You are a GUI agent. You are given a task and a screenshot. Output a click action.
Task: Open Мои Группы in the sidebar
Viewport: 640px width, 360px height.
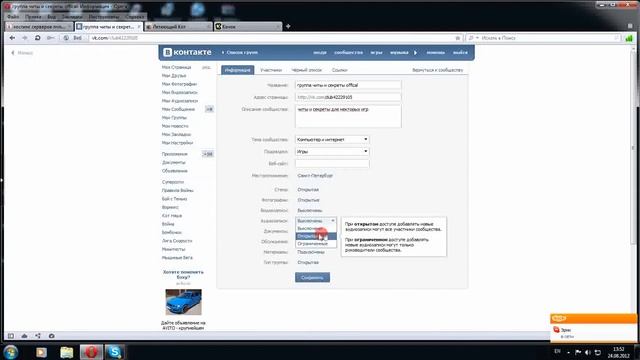(174, 118)
